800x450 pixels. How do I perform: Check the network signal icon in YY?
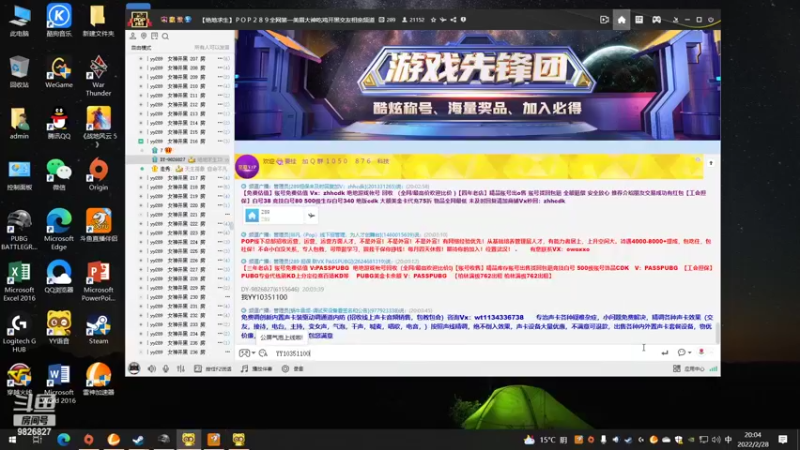coord(713,368)
